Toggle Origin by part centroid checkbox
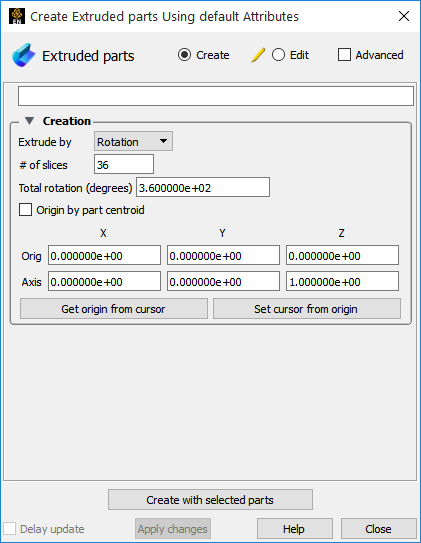Image resolution: width=421 pixels, height=543 pixels. 25,210
